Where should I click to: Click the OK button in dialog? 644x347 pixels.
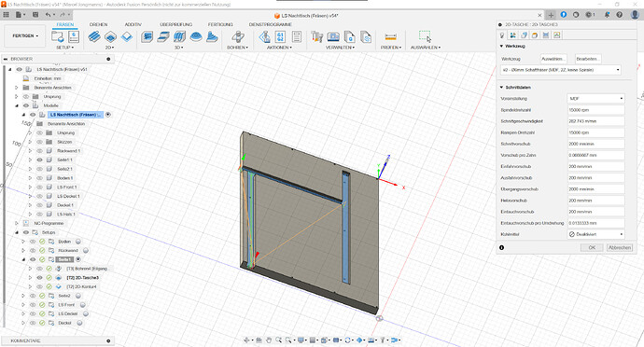[x=592, y=247]
